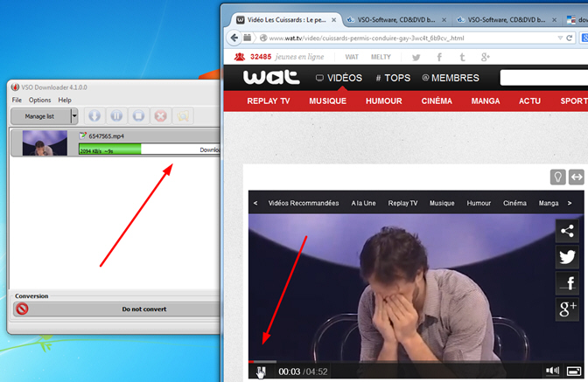
Task: Show more player tabs with right chevron
Action: point(570,203)
